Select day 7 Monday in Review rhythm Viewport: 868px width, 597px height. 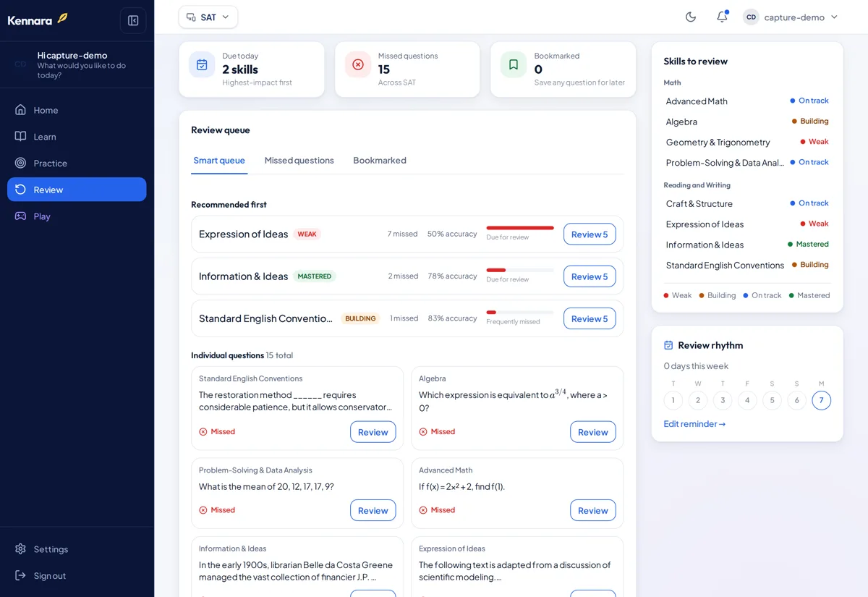(821, 400)
